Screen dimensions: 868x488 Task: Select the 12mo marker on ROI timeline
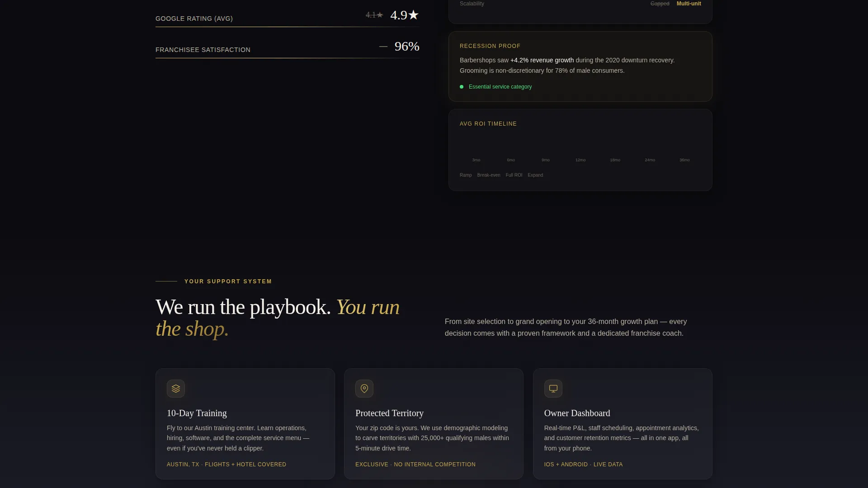tap(580, 160)
